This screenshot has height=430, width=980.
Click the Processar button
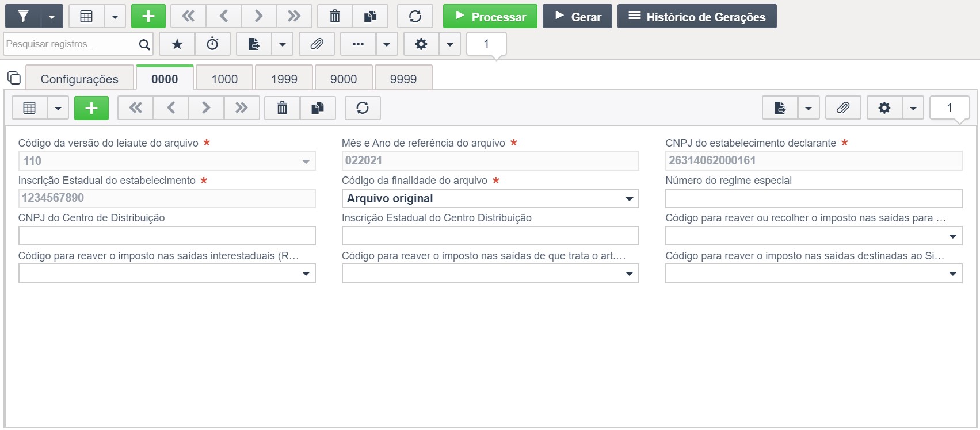490,17
